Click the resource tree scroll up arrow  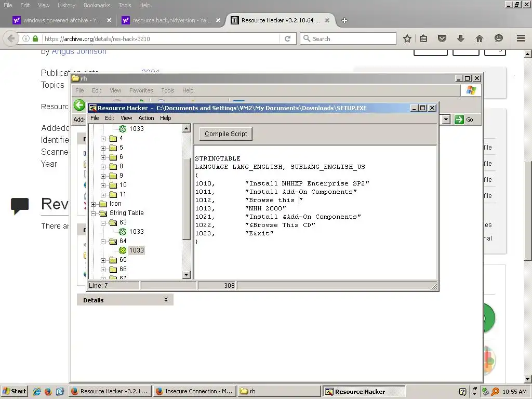point(187,129)
